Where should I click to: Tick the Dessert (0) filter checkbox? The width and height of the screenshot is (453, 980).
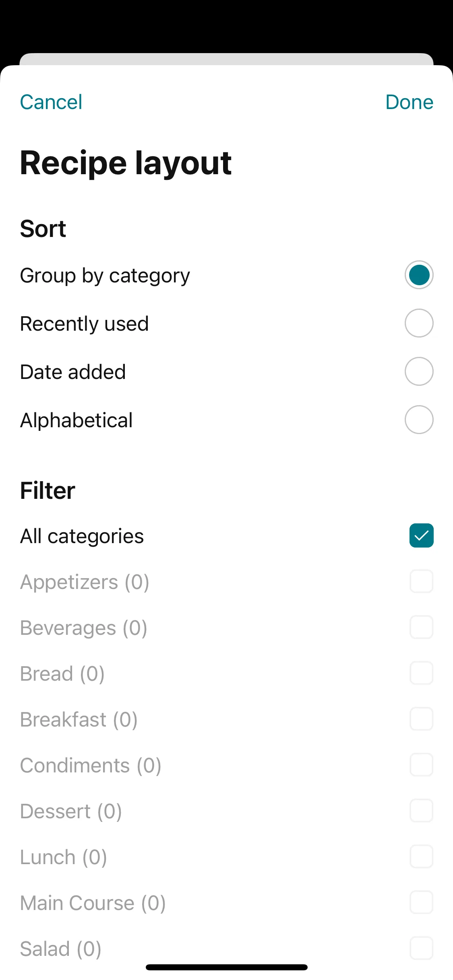pos(421,811)
